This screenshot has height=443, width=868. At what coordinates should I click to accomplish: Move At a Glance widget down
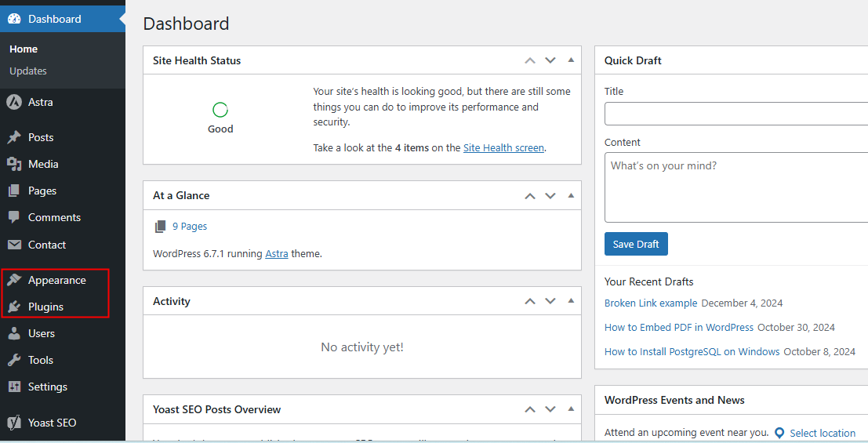(550, 195)
